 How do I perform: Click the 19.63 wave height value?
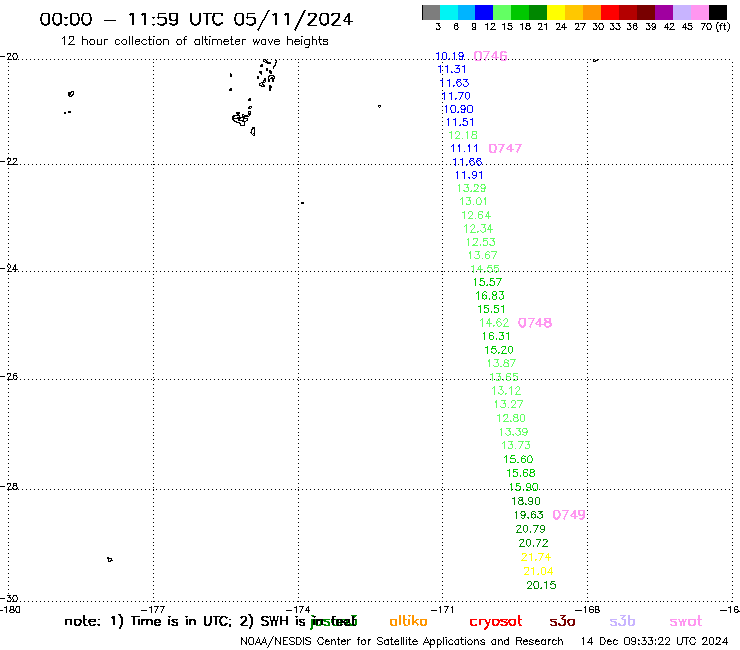[529, 515]
